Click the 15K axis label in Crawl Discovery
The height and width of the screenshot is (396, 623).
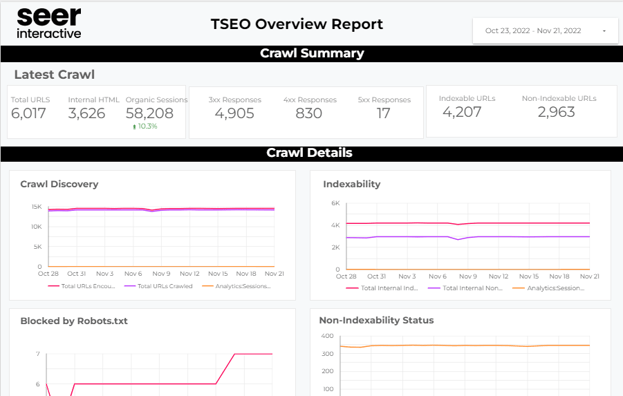(x=37, y=207)
